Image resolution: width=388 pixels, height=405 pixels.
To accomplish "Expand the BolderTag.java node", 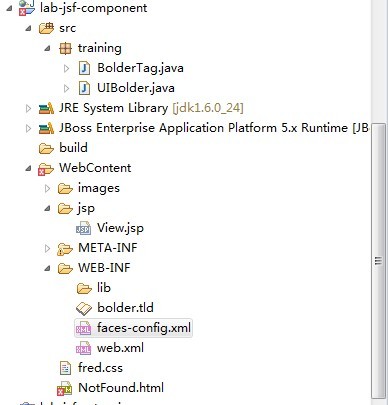I will coord(66,68).
